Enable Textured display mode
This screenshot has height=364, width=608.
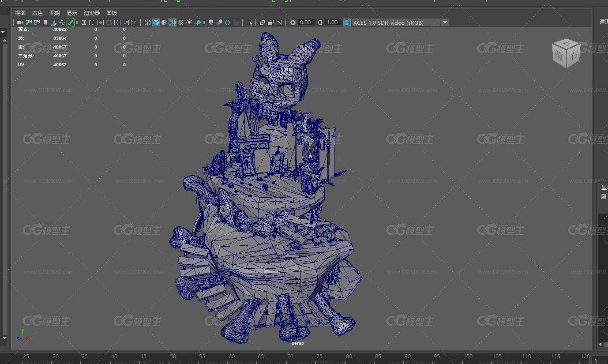click(x=181, y=23)
